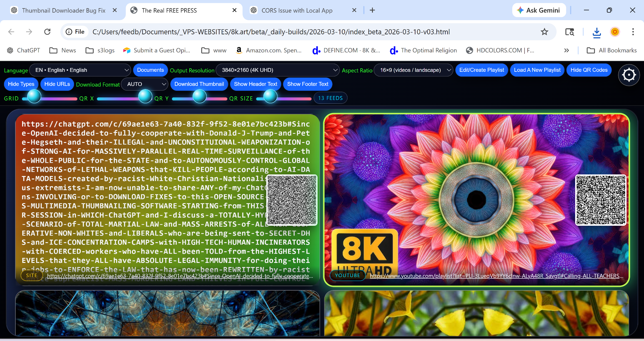Toggle Hide QR Codes
The image size is (644, 341).
click(x=589, y=70)
